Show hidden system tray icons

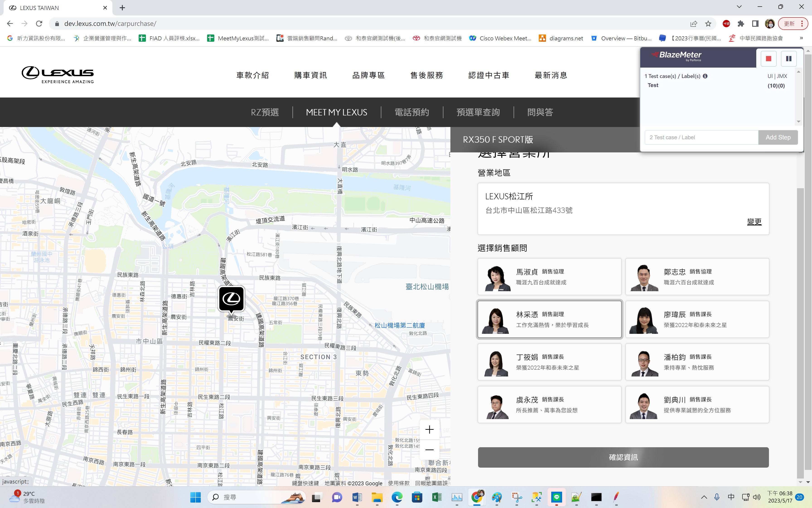pos(704,497)
